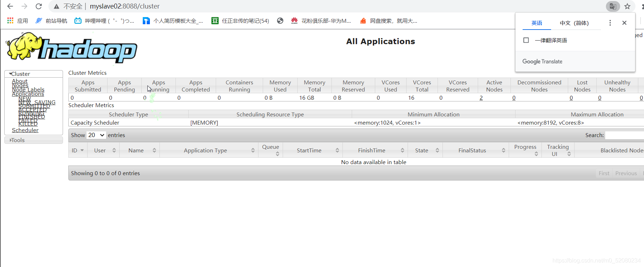Image resolution: width=644 pixels, height=267 pixels.
Task: Open the 花粉俱乐部-华为 bookmark
Action: coord(321,21)
